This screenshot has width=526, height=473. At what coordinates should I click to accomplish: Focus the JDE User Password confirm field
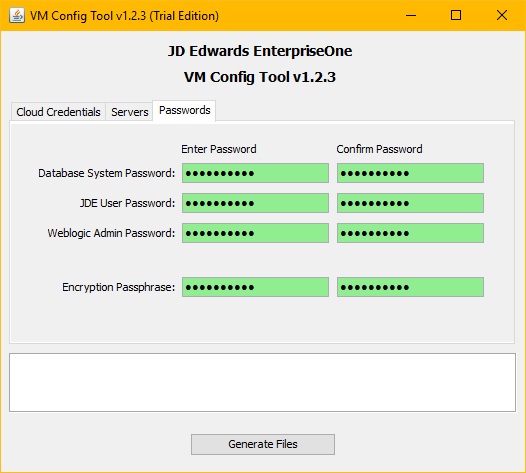pyautogui.click(x=410, y=203)
